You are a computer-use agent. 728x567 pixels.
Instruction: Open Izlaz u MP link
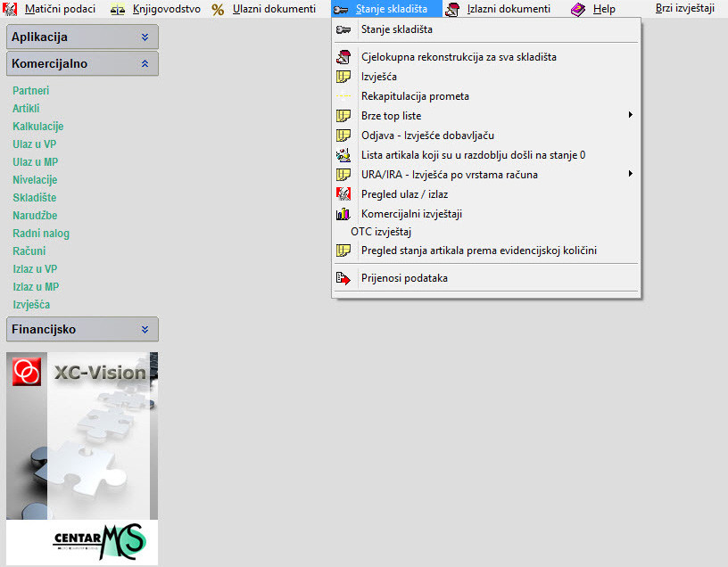pyautogui.click(x=36, y=287)
